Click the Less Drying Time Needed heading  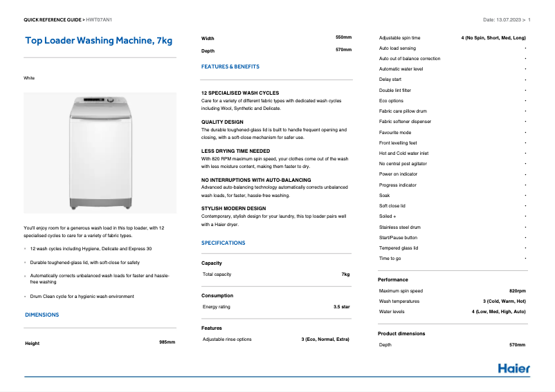pos(235,151)
